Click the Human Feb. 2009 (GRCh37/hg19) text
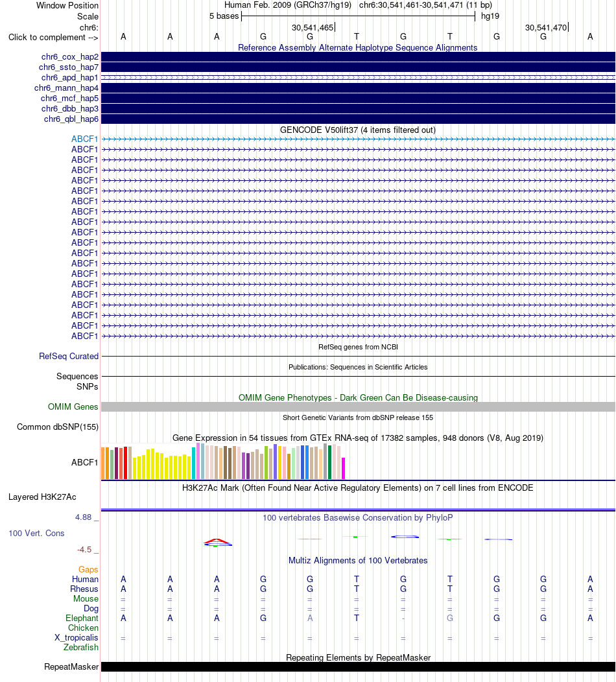The height and width of the screenshot is (682, 616). pos(287,5)
